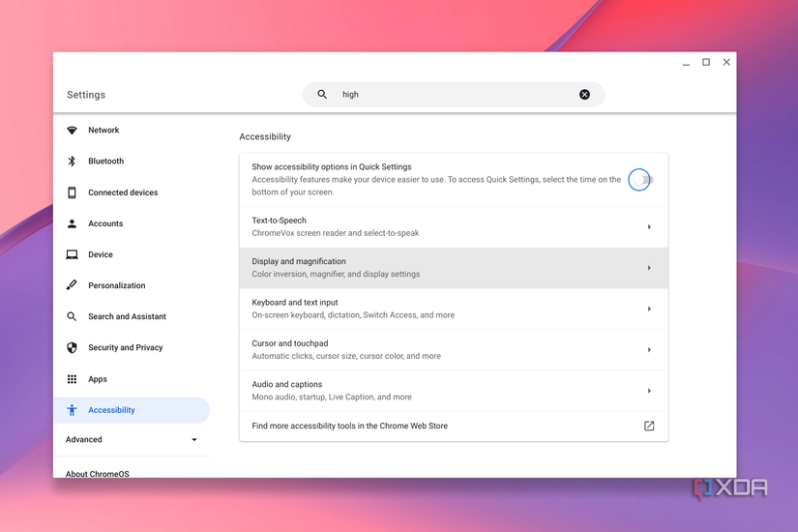Click the search magnifier icon in search bar
Screen dimensions: 798x532
tap(322, 94)
